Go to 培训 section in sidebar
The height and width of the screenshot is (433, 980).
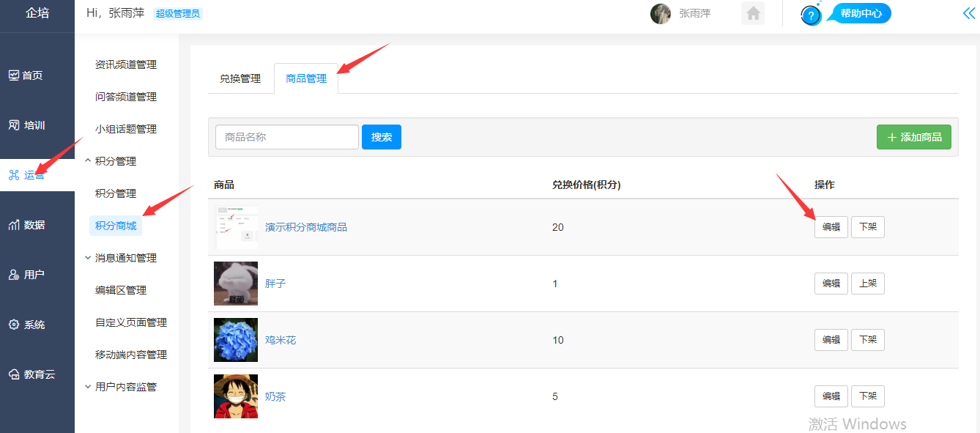pos(26,125)
